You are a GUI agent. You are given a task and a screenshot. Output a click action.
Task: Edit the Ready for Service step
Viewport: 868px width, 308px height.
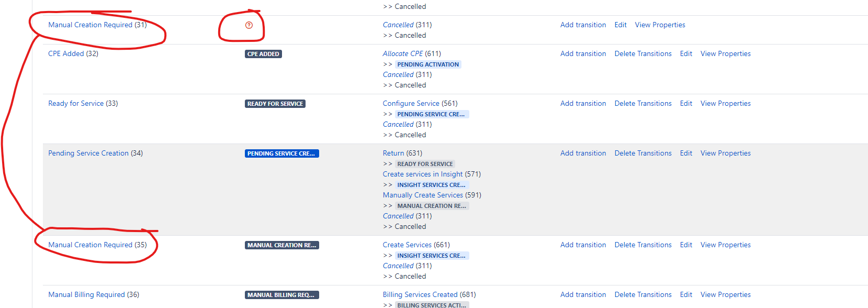pos(686,103)
